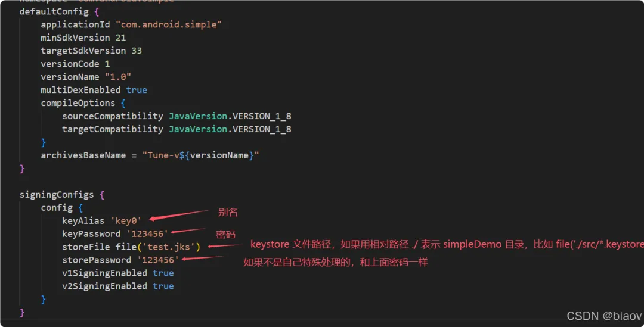
Task: Select the true value after v2SigningEnabled
Action: [x=163, y=286]
